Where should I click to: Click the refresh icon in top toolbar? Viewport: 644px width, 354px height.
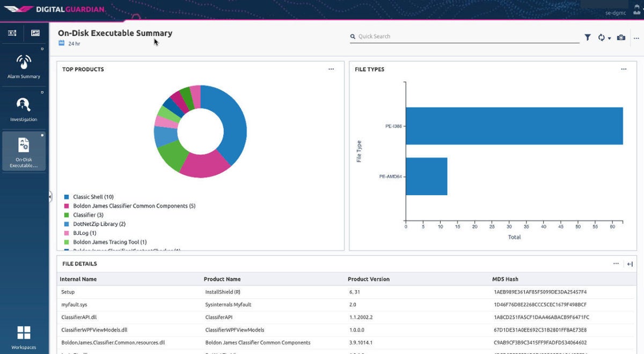pyautogui.click(x=601, y=38)
